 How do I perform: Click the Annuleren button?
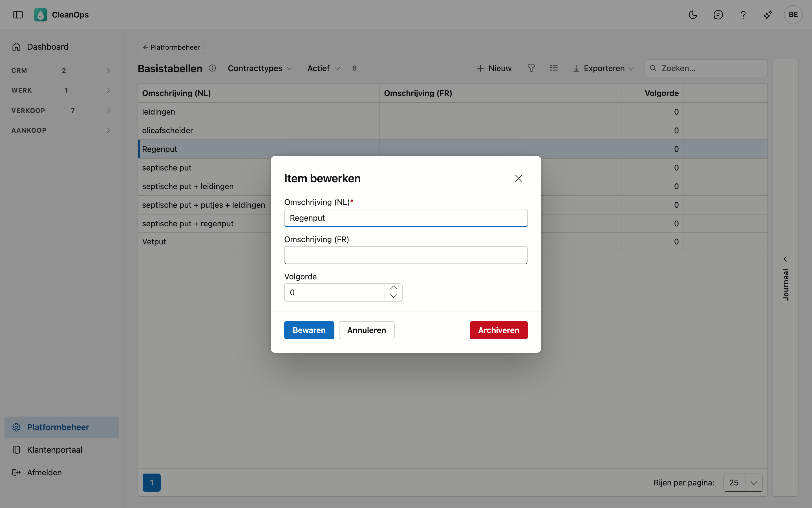click(367, 330)
